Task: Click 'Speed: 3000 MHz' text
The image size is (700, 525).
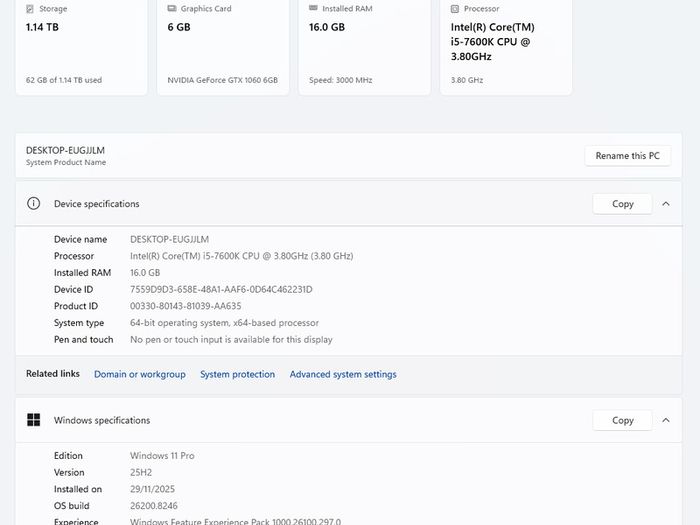Action: (x=341, y=80)
